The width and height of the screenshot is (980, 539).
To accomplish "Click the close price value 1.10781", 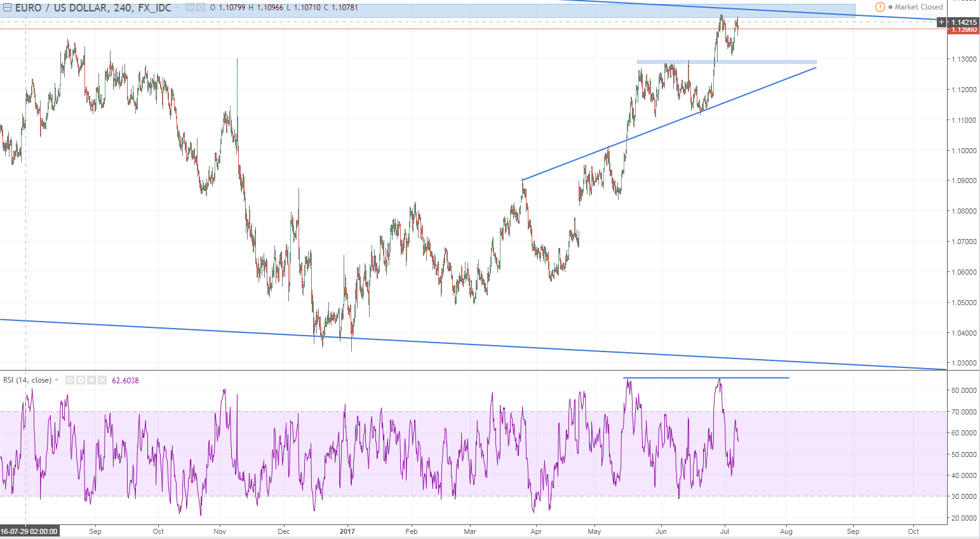I will tap(344, 8).
